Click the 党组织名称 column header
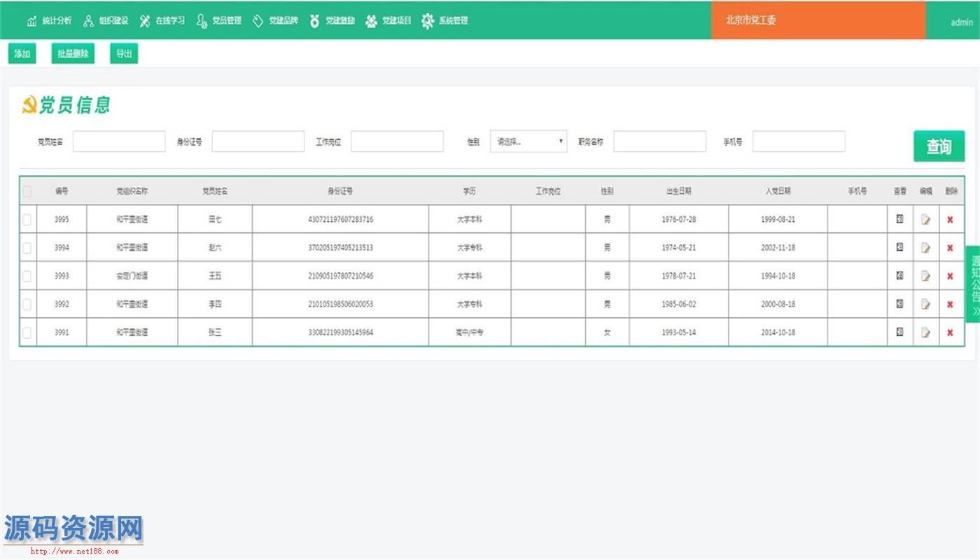 coord(132,191)
